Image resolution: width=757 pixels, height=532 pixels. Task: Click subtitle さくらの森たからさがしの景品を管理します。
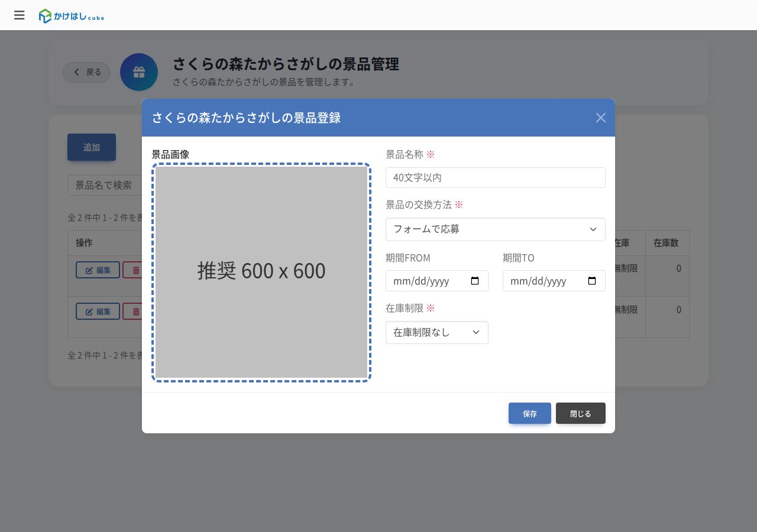click(x=264, y=82)
